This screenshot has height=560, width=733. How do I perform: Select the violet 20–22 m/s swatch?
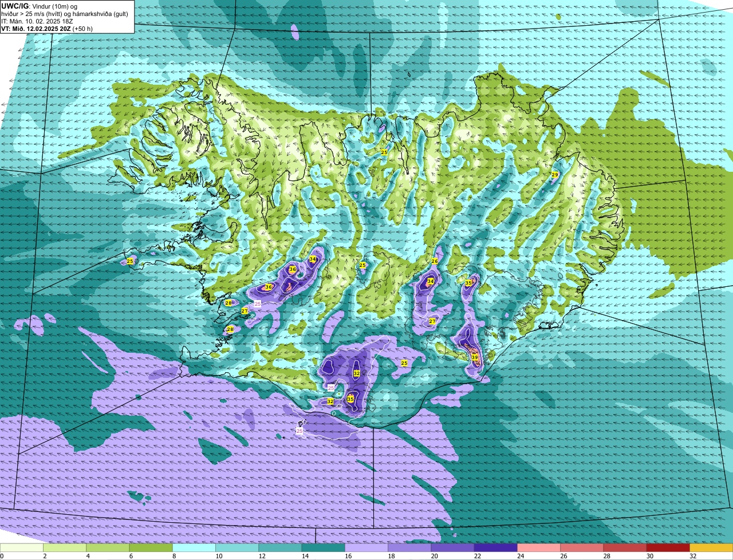(452, 547)
